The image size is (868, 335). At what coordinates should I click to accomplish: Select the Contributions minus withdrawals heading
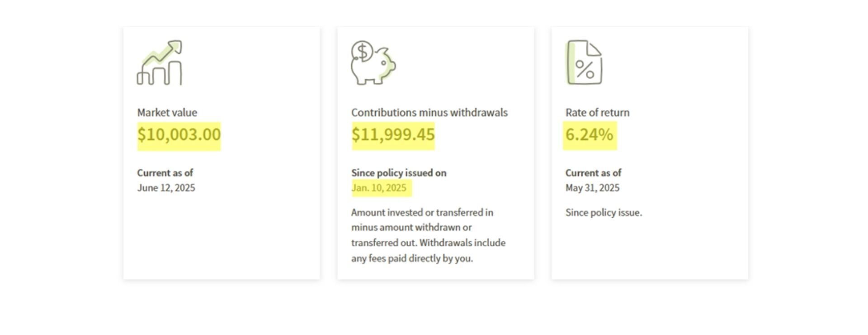pos(429,112)
